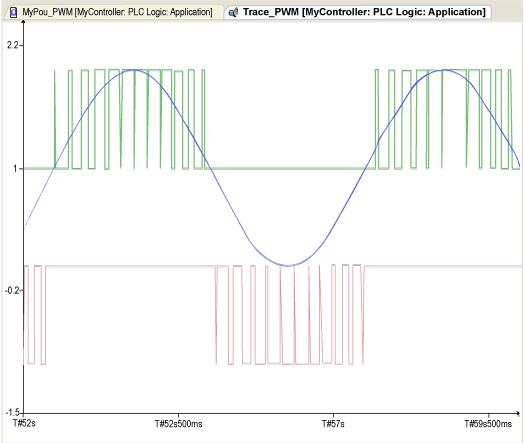Click the T#52s time axis label
524x443 pixels.
24,424
